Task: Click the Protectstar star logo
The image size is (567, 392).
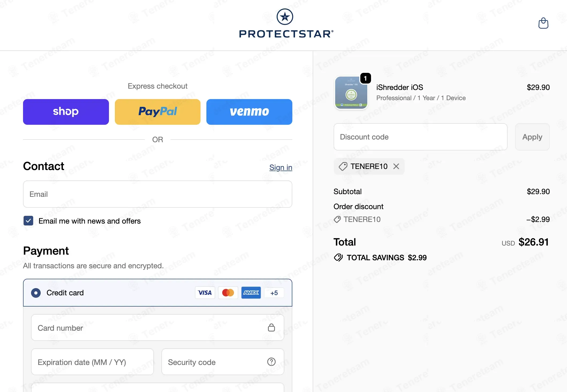Action: [x=285, y=17]
